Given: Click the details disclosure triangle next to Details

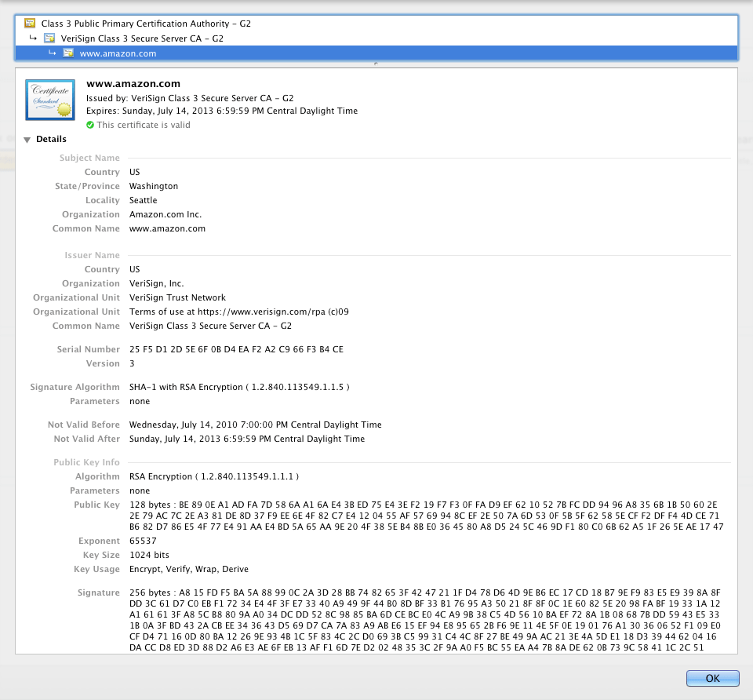Looking at the screenshot, I should [x=27, y=139].
